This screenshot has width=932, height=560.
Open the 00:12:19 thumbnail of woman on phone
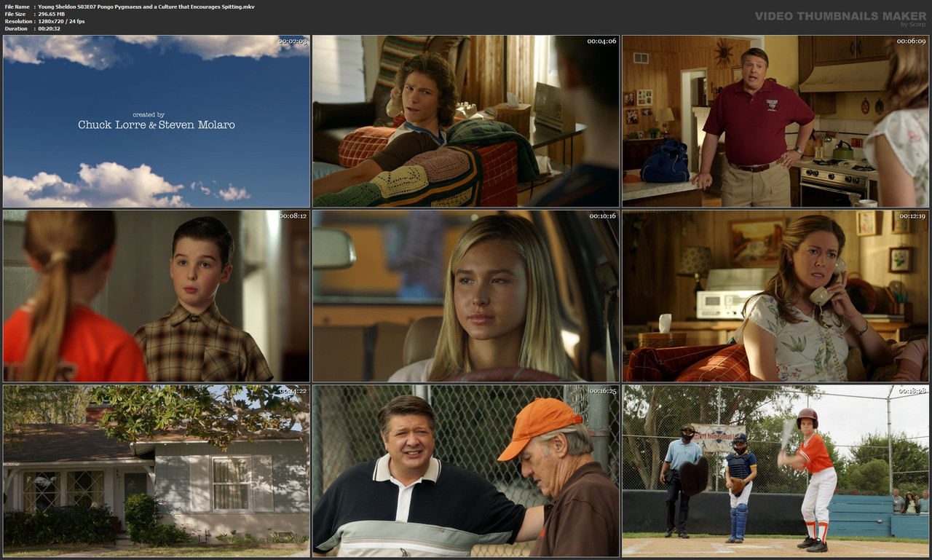tap(775, 296)
